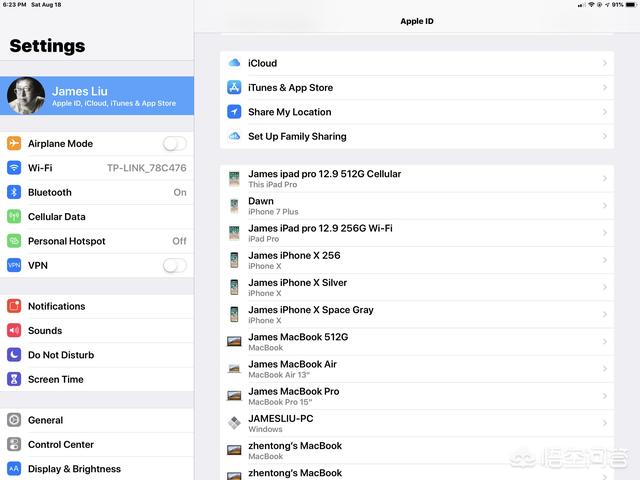Tap Bluetooth status On
Image resolution: width=640 pixels, height=480 pixels.
pyautogui.click(x=180, y=192)
